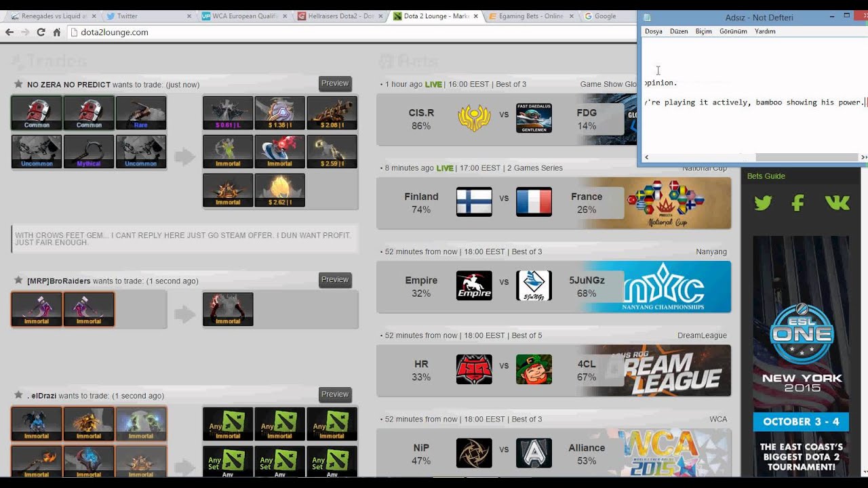868x488 pixels.
Task: Select the $2.08 wanted item
Action: pos(332,113)
